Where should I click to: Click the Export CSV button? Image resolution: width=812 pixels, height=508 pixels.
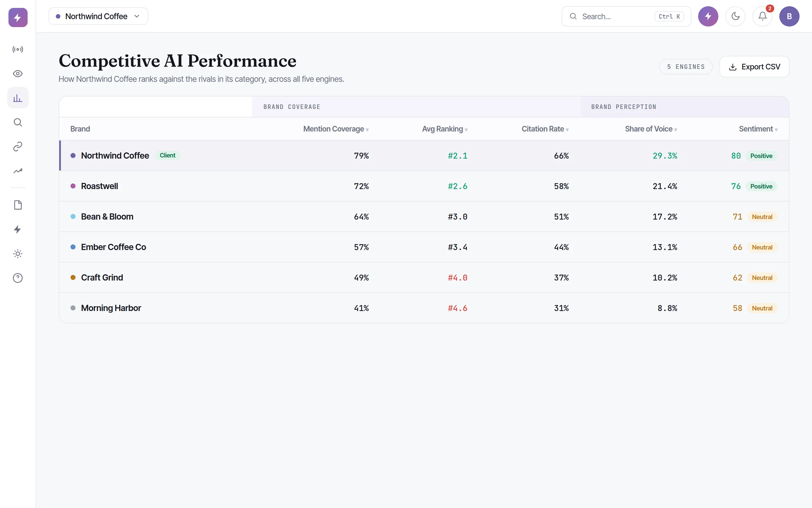point(754,67)
